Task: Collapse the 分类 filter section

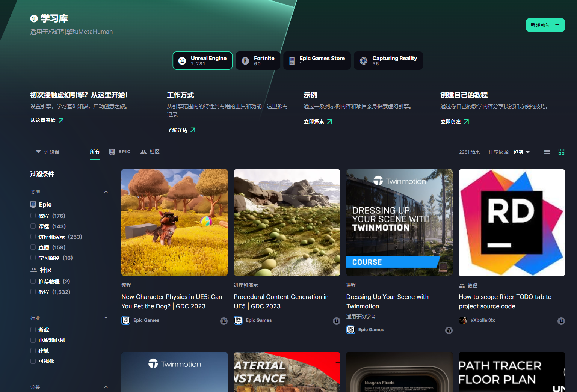Action: pyautogui.click(x=106, y=387)
